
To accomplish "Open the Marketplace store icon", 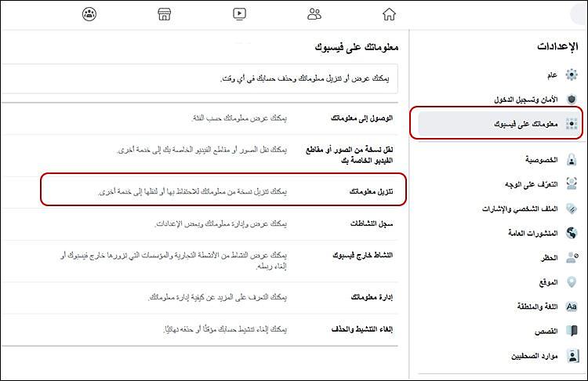I will coord(165,14).
